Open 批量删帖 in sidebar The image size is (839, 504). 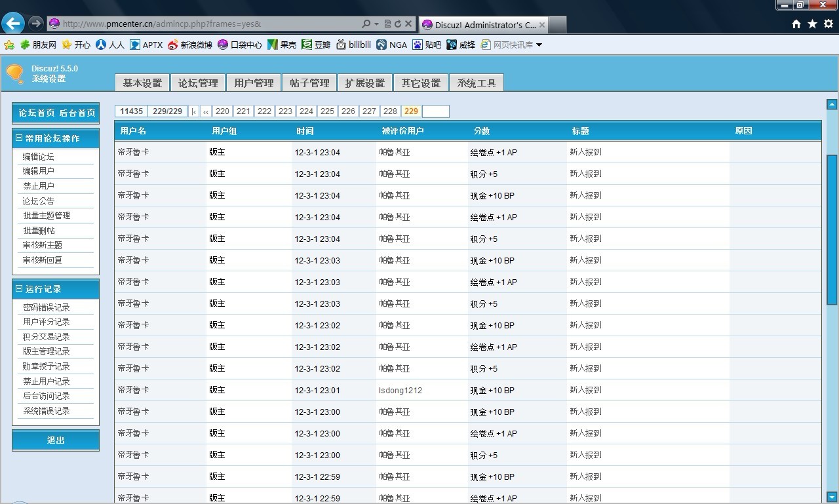(39, 231)
